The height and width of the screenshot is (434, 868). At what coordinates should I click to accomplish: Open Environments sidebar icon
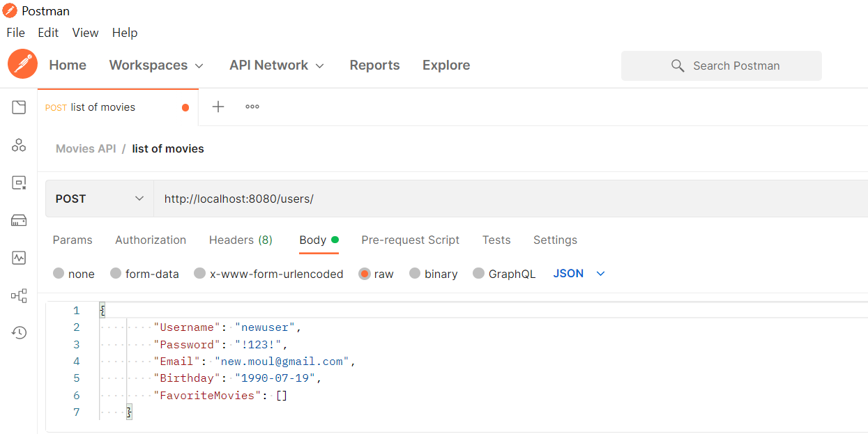click(x=19, y=183)
